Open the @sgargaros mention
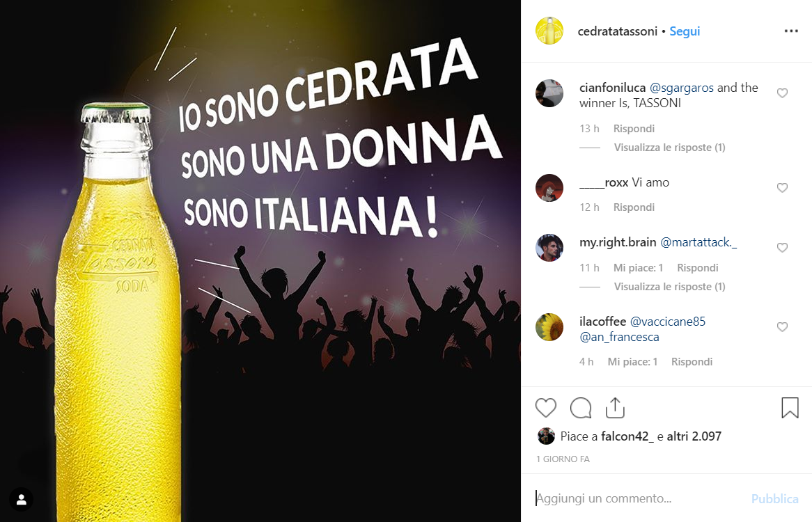The width and height of the screenshot is (812, 522). [x=682, y=88]
